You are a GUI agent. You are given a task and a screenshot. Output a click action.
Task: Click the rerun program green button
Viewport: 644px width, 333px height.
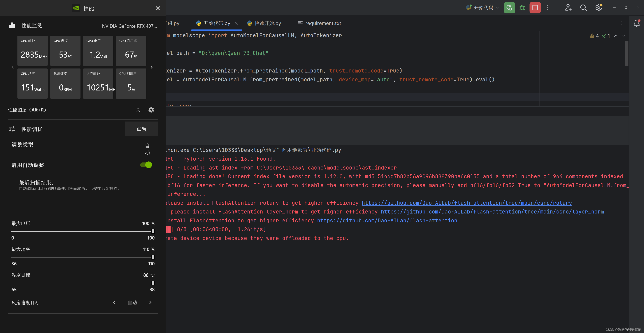[x=509, y=8]
